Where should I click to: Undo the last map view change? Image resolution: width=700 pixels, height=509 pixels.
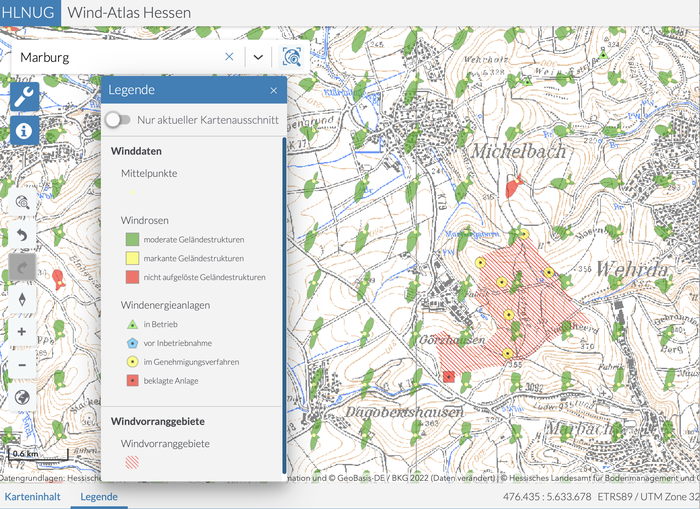pyautogui.click(x=22, y=235)
